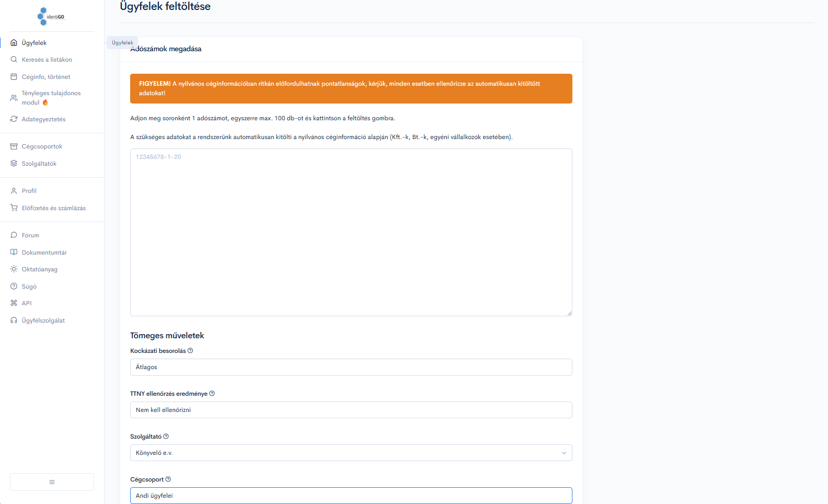The height and width of the screenshot is (504, 828).
Task: Click the headset icon beside Ügyfélszolgálat
Action: (14, 320)
